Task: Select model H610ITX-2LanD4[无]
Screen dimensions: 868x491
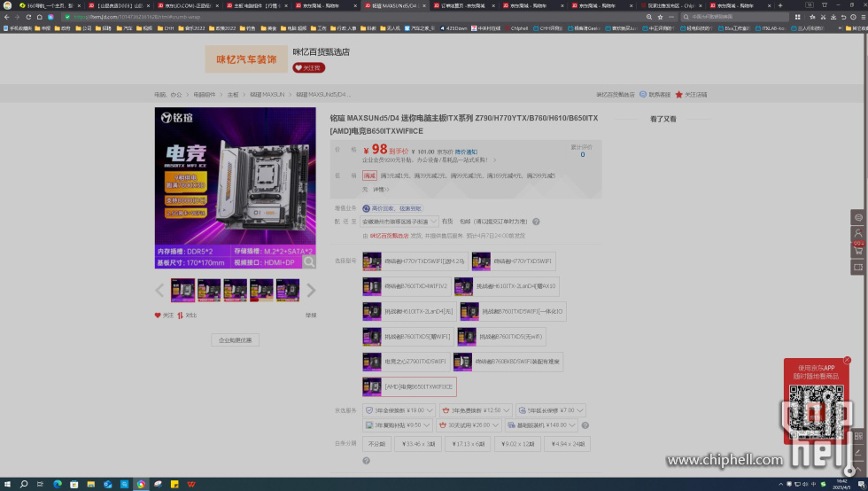Action: 409,311
